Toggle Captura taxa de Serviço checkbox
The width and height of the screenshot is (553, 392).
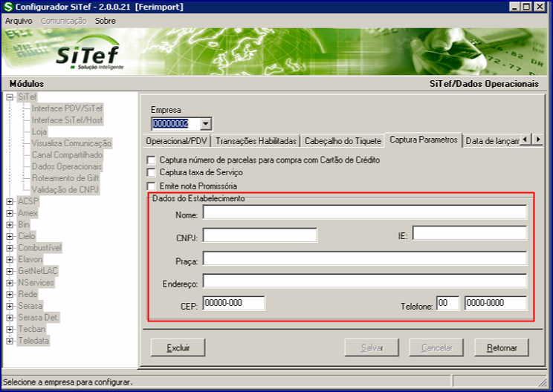(151, 172)
